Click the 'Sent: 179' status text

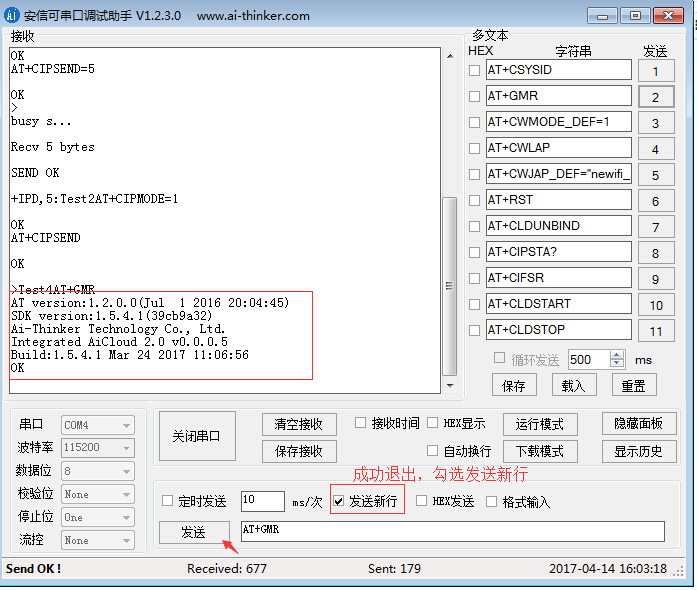coord(394,569)
